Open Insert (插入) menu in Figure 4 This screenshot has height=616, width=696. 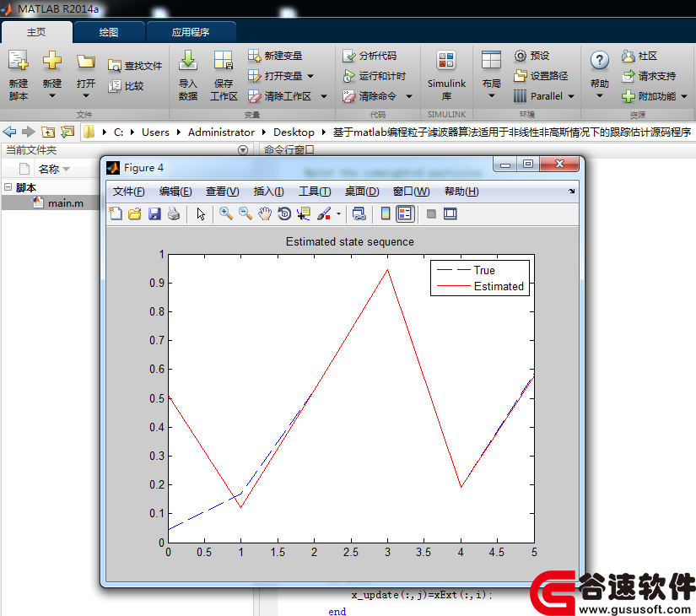click(x=268, y=192)
